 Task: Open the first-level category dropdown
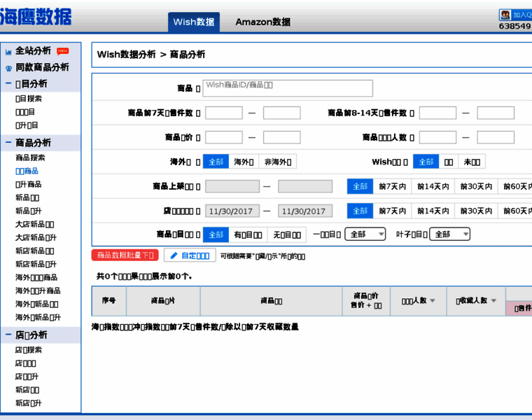click(366, 234)
